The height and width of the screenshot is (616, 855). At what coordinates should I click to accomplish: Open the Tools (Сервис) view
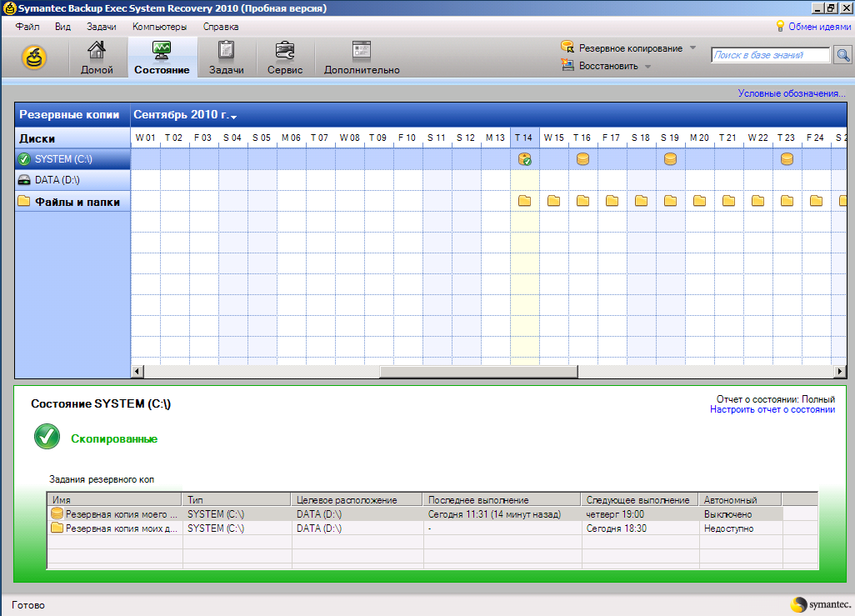coord(284,58)
